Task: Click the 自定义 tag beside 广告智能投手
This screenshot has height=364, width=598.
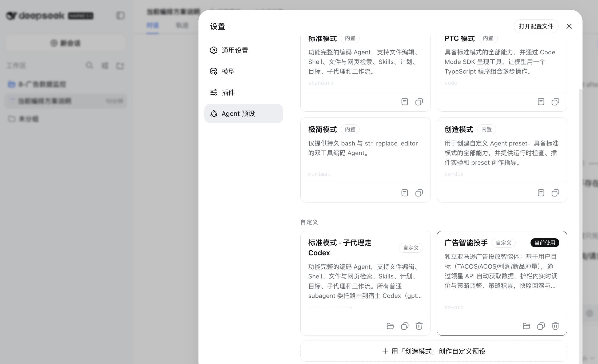Action: 503,243
